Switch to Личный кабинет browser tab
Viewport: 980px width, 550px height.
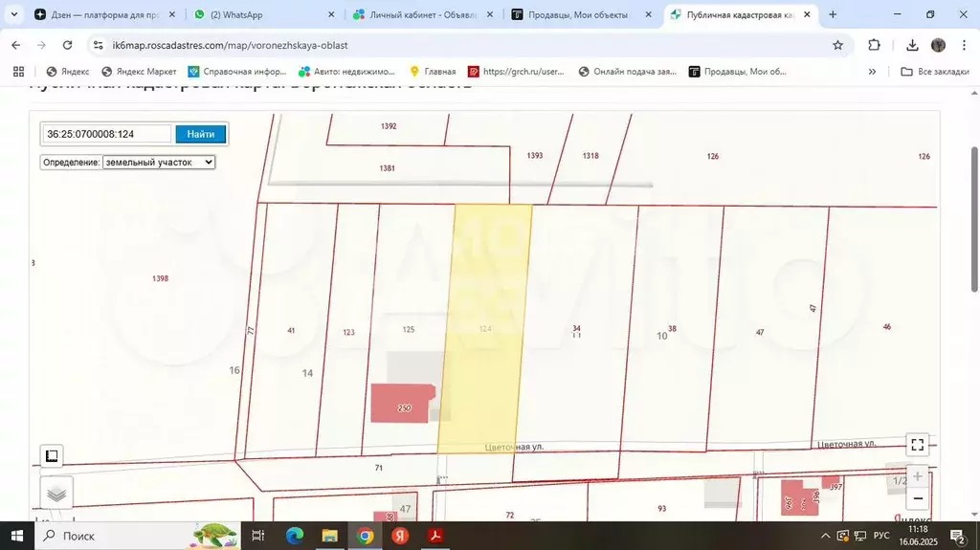423,14
